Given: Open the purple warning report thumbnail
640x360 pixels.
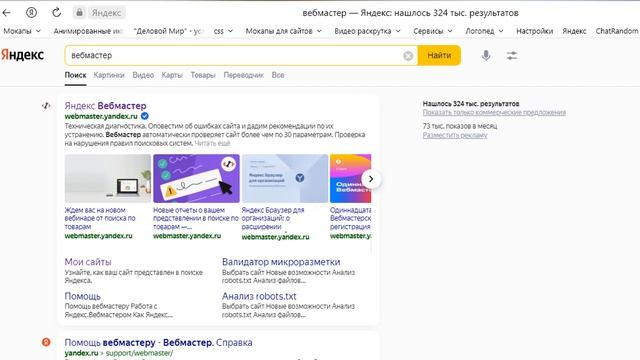Looking at the screenshot, I should click(x=196, y=178).
